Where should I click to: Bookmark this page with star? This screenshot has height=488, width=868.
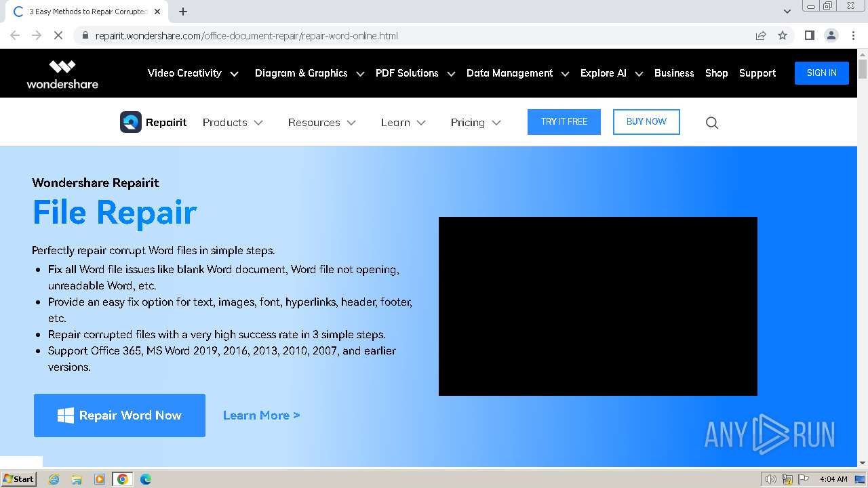(x=783, y=35)
